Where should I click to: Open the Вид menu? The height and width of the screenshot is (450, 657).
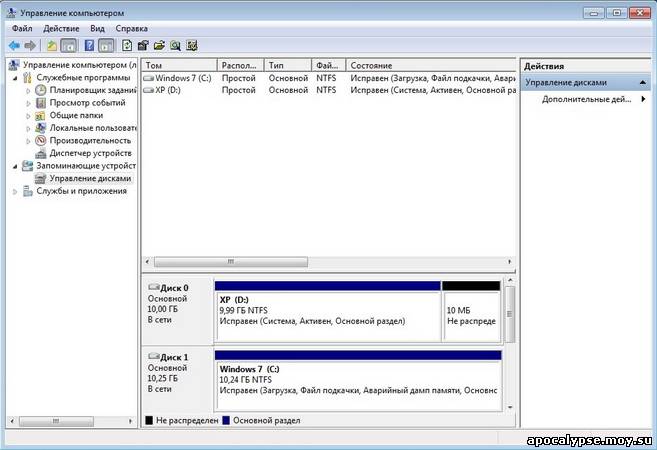[97, 28]
